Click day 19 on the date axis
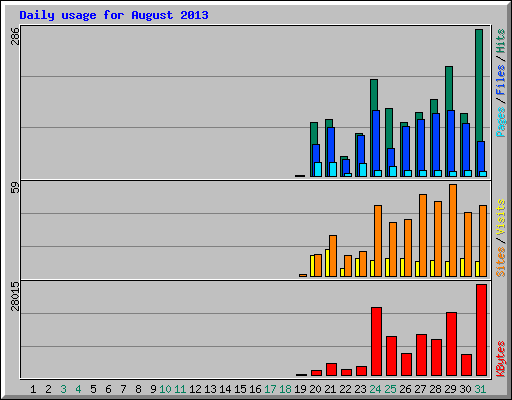512x400 pixels. (x=300, y=389)
